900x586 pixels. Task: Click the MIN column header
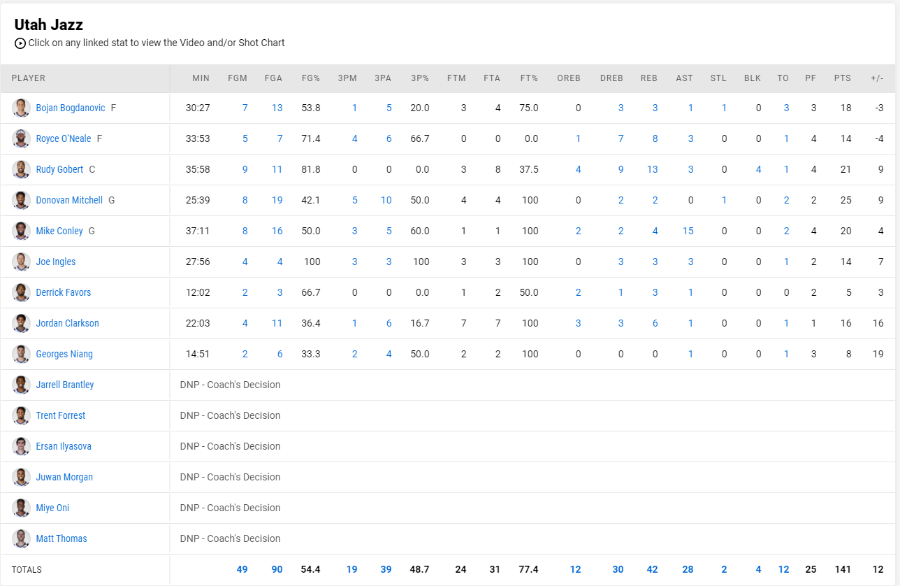coord(201,78)
